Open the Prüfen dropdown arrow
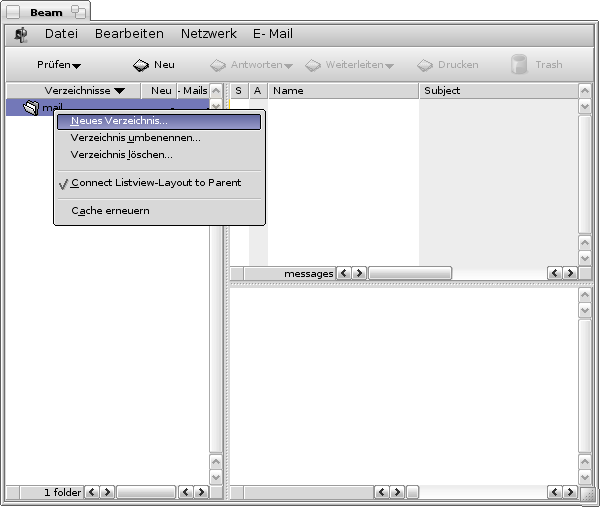The image size is (600, 507). point(76,66)
